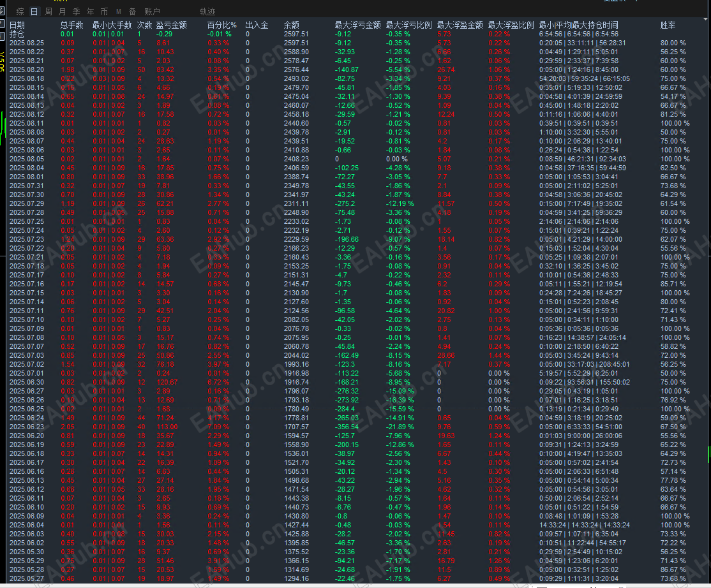Viewport: 711px width, 588px height.
Task: Click the 2025.07.03 date cell
Action: [27, 356]
